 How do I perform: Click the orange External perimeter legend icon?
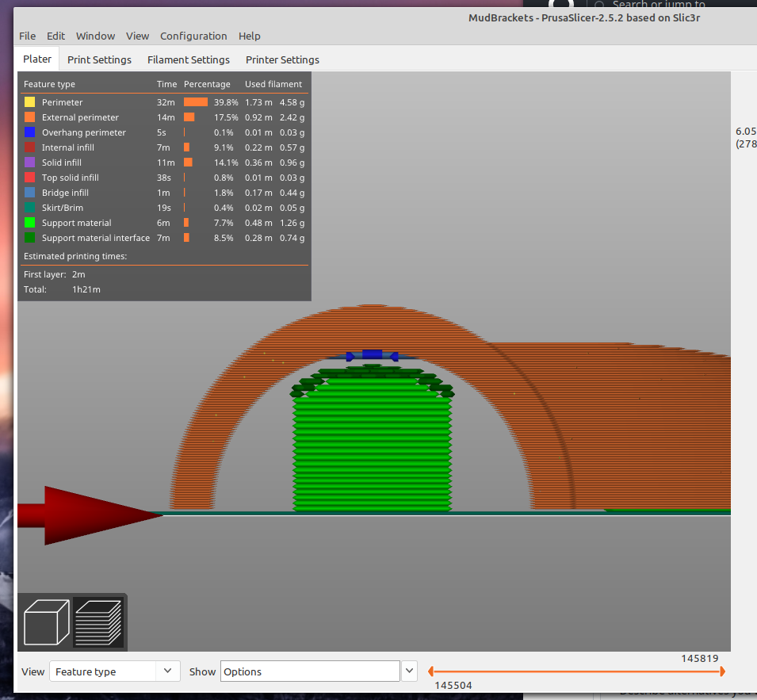29,117
